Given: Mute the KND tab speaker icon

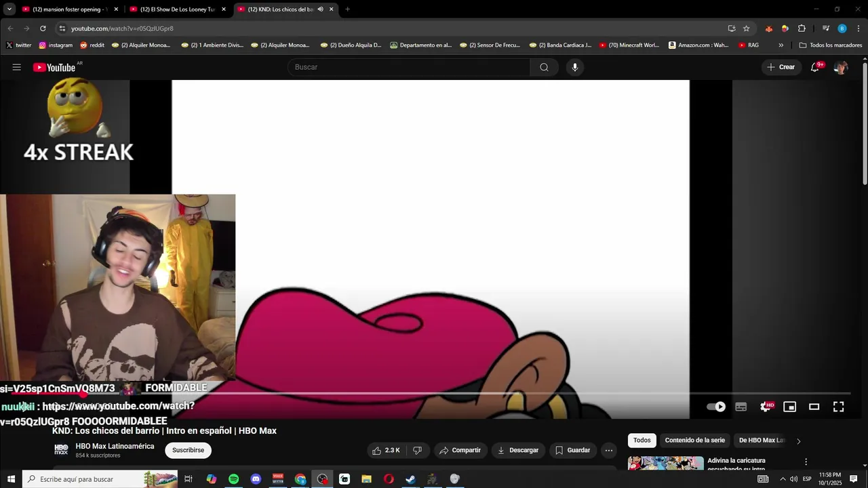Looking at the screenshot, I should [x=320, y=9].
